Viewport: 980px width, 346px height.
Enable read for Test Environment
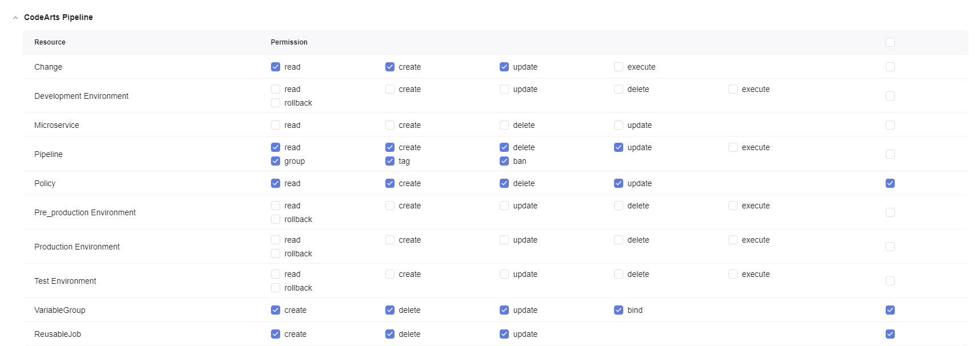coord(276,274)
